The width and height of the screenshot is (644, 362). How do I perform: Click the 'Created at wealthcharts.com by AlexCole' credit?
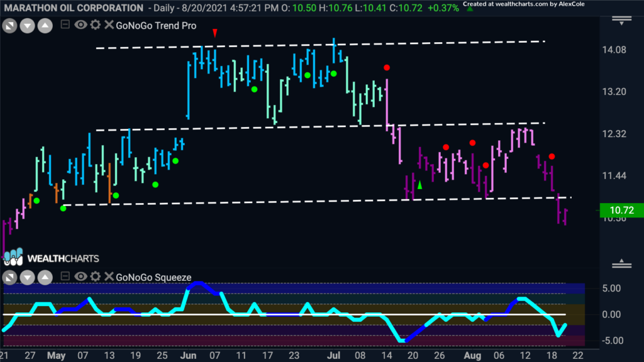[524, 4]
